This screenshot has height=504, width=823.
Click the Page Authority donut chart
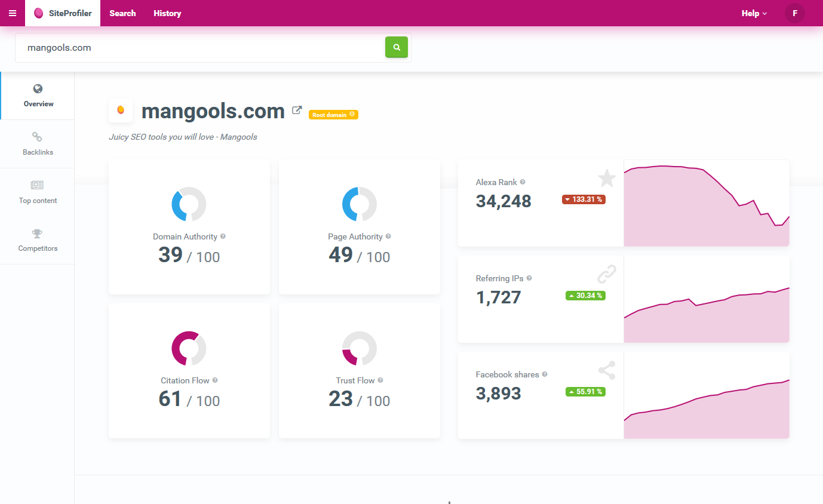(360, 204)
